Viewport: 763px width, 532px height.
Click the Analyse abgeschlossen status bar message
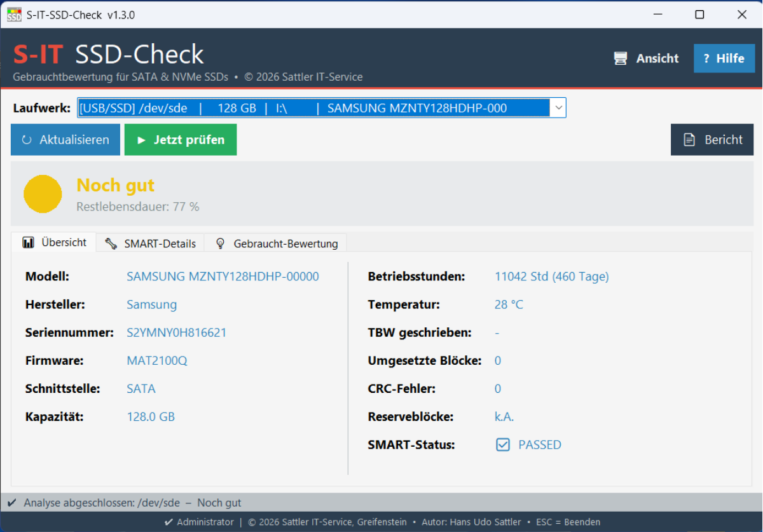tap(132, 503)
